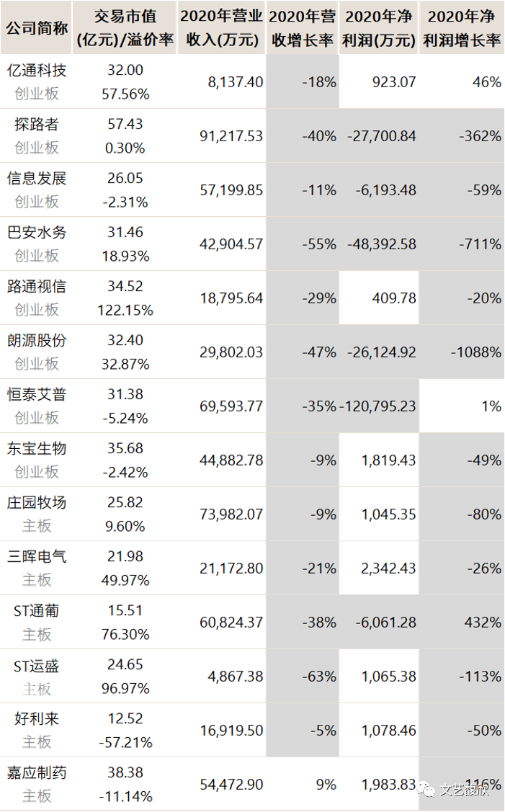Screen dimensions: 505x812
Task: Click ST通葡 net profit growth 432%
Action: pyautogui.click(x=483, y=623)
